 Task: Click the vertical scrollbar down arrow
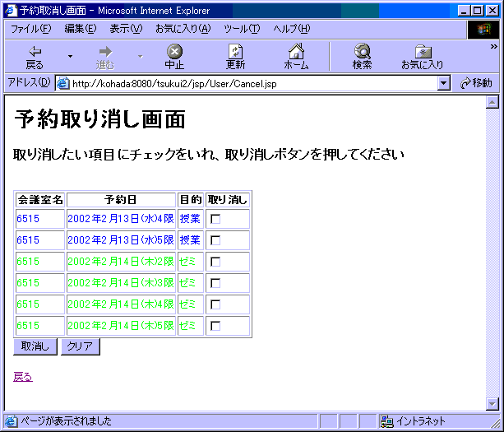coord(492,403)
